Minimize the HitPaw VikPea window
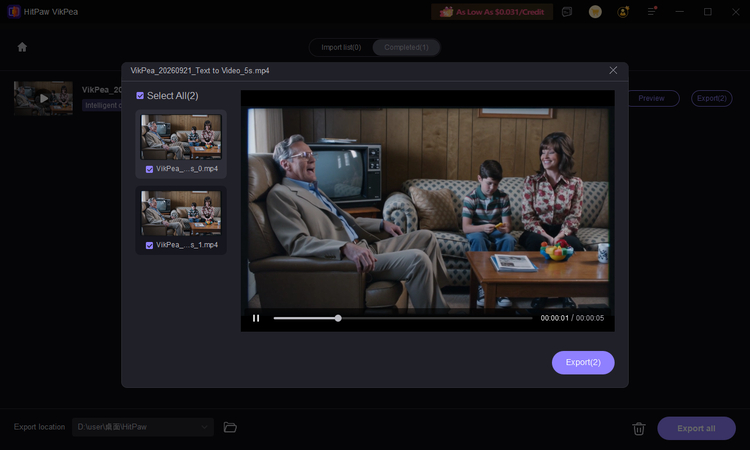The height and width of the screenshot is (450, 750). [679, 12]
